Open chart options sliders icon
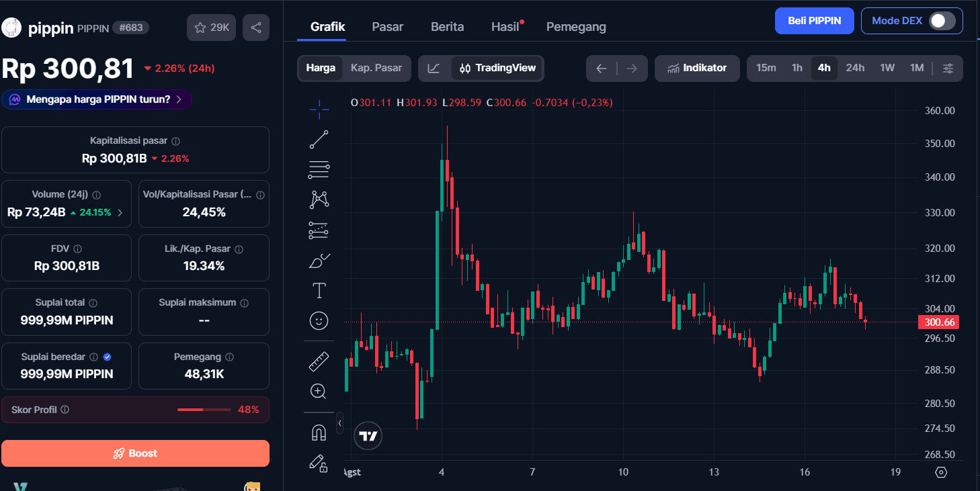 pyautogui.click(x=948, y=68)
